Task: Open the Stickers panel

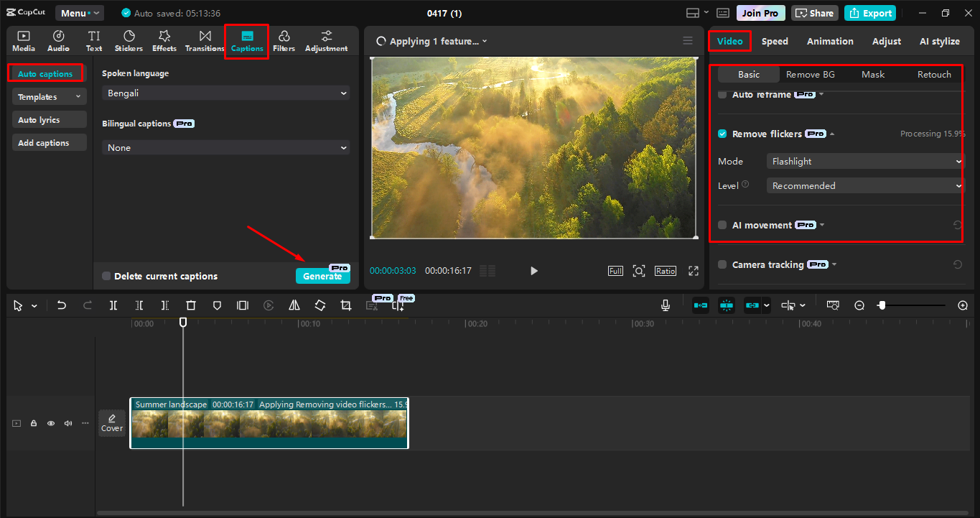Action: coord(128,40)
